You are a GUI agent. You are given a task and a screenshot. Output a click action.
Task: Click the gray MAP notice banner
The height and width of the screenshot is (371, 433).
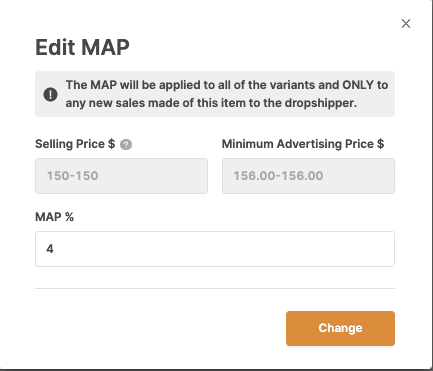(215, 94)
